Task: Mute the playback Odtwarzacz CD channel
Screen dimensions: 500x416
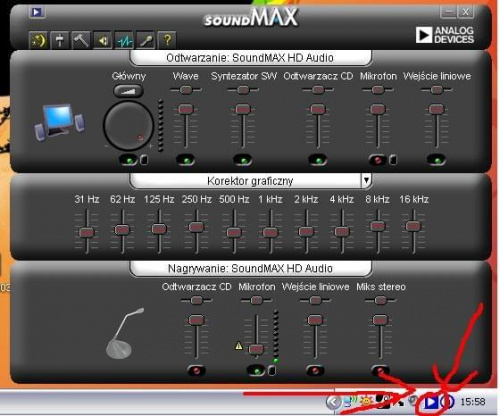Action: click(x=318, y=161)
